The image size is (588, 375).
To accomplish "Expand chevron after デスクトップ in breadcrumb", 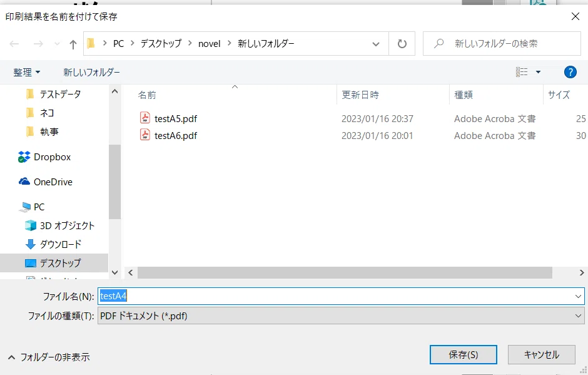I will 190,44.
